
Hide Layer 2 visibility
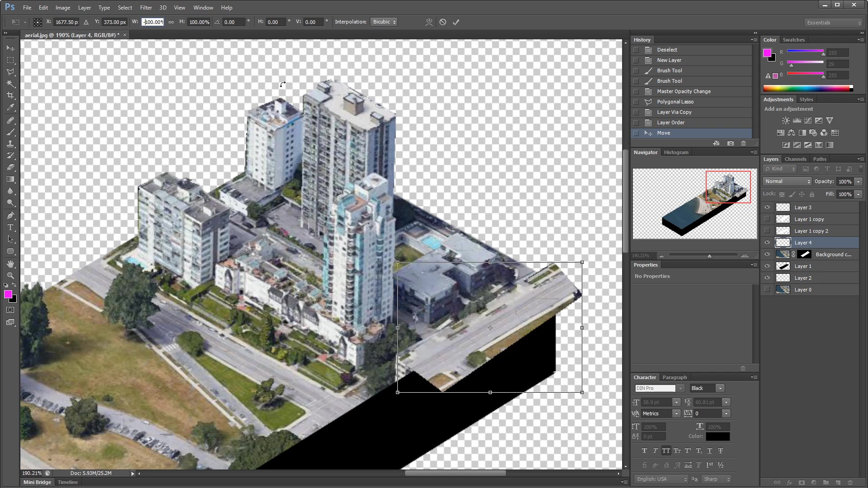click(767, 278)
